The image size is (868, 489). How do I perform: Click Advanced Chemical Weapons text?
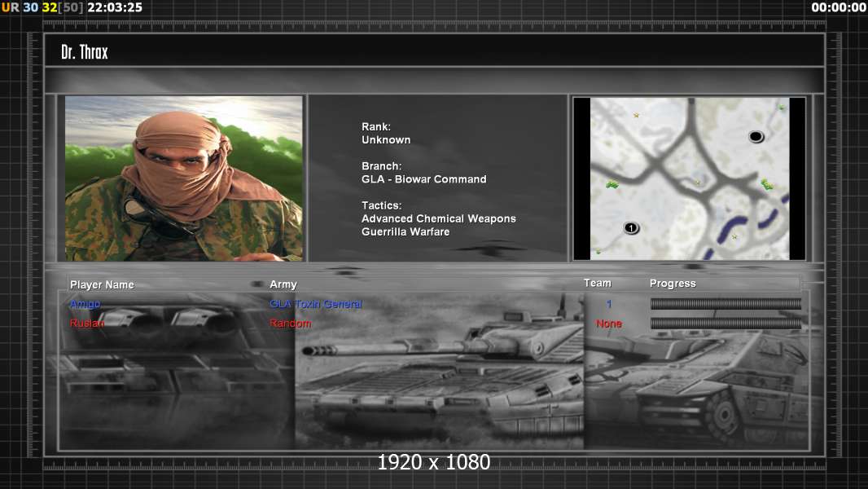(x=438, y=218)
